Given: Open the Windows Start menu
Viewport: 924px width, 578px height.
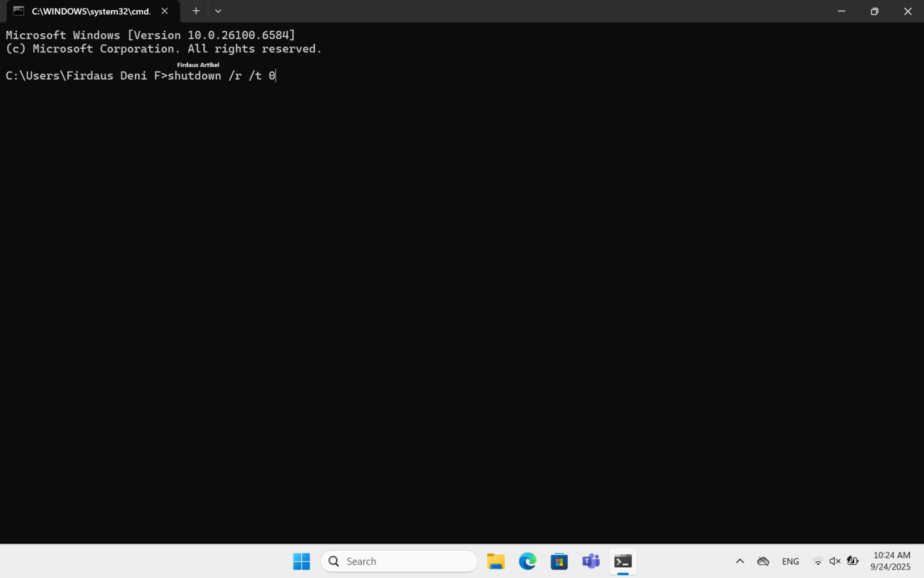Looking at the screenshot, I should pyautogui.click(x=301, y=561).
